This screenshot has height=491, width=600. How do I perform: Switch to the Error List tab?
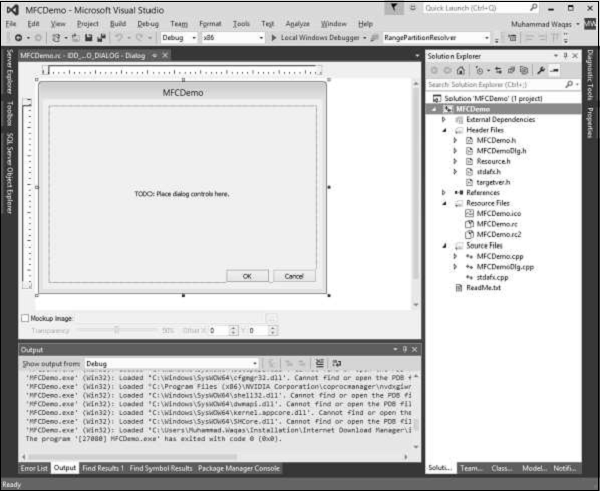point(34,467)
